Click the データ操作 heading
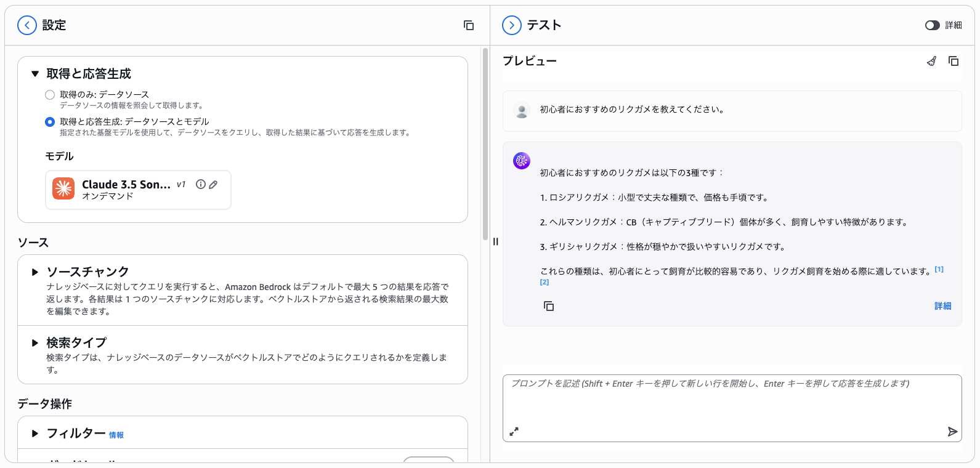The width and height of the screenshot is (980, 468). 45,404
